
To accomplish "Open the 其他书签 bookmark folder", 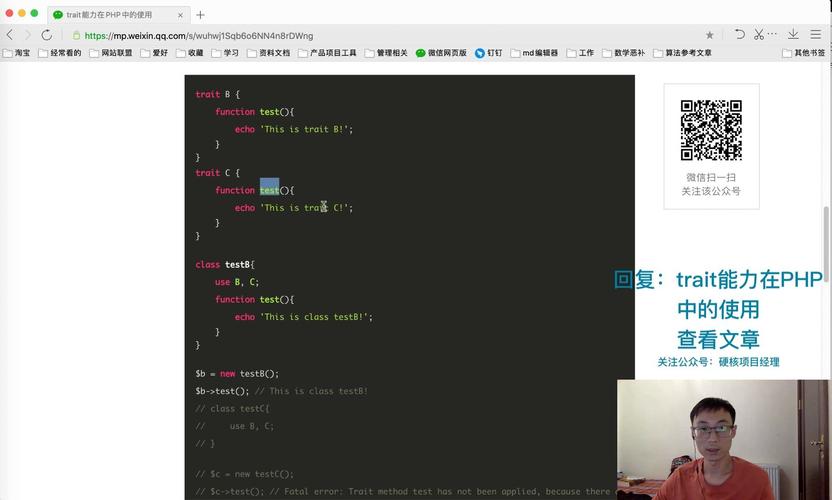I will 804,53.
